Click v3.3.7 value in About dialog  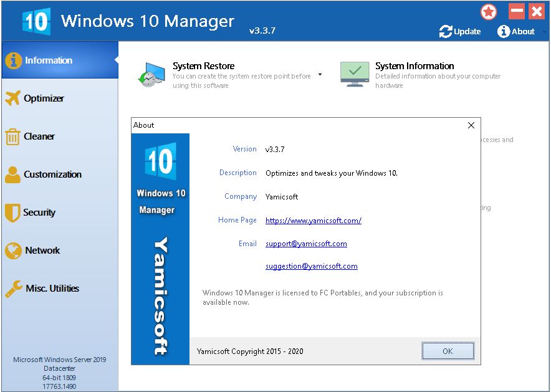point(275,150)
